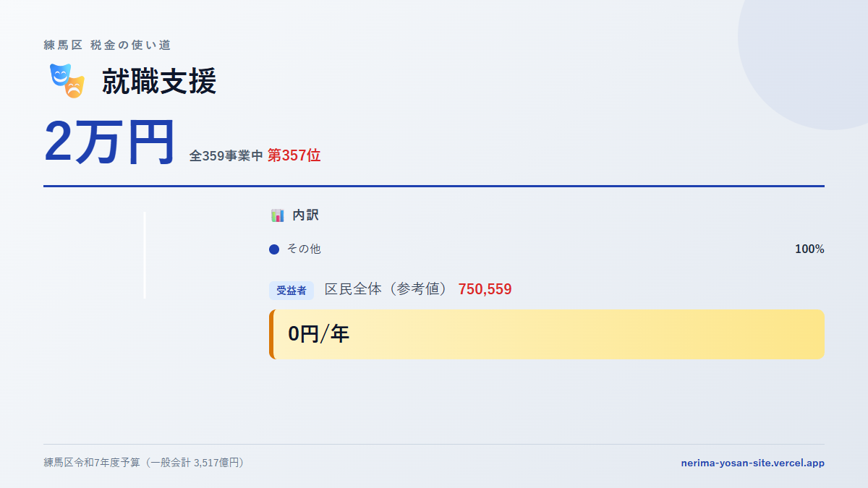Click the 第357位 ranking text
The image size is (868, 488).
coord(294,155)
